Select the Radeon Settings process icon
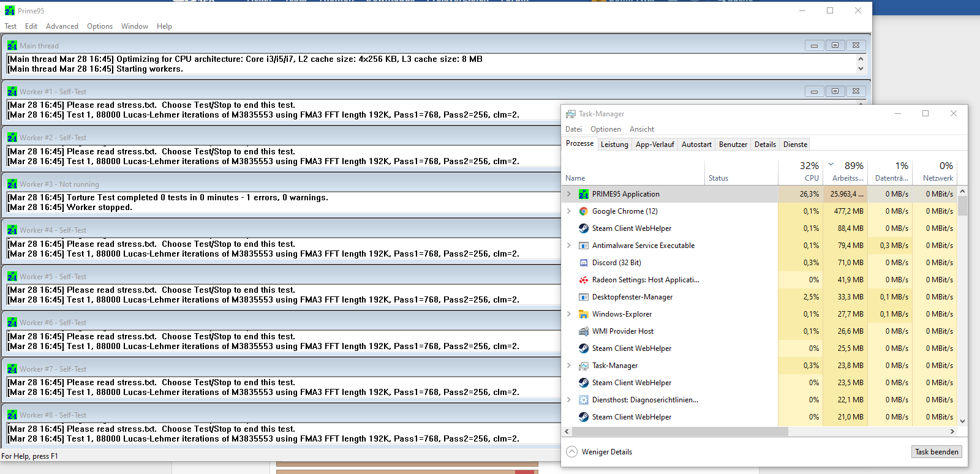Viewport: 980px width, 474px height. click(x=584, y=280)
